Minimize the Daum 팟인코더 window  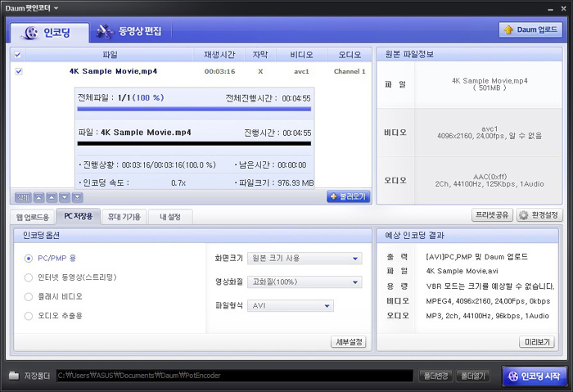point(551,9)
